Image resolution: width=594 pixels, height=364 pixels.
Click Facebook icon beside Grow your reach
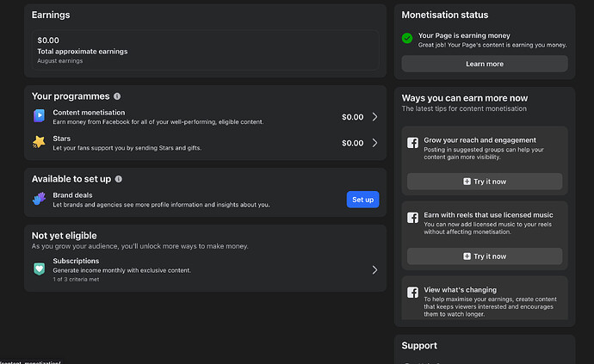pyautogui.click(x=412, y=143)
